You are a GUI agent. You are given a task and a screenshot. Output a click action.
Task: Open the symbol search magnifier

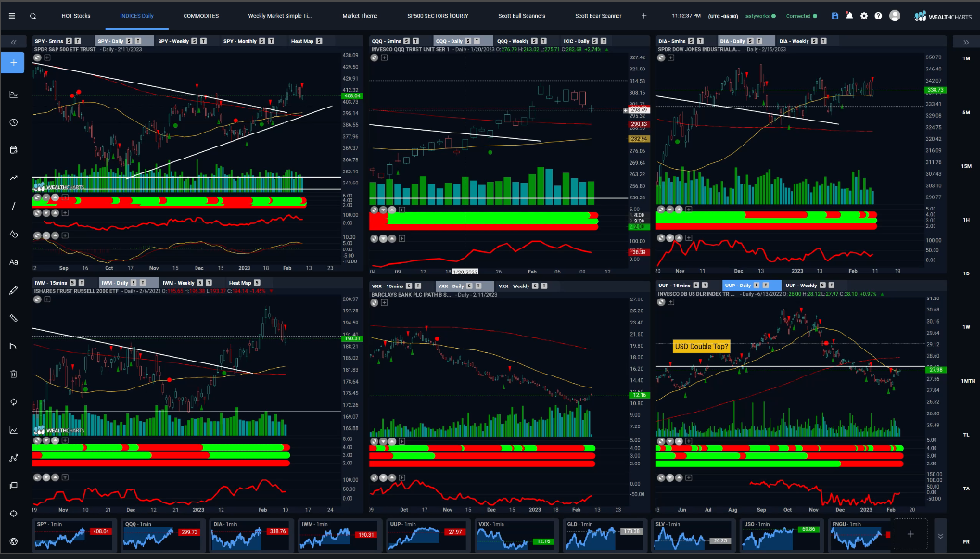(33, 17)
